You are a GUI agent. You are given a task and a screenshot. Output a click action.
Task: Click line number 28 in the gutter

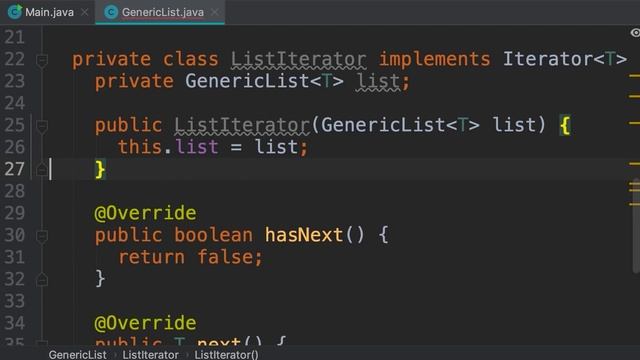[15, 191]
